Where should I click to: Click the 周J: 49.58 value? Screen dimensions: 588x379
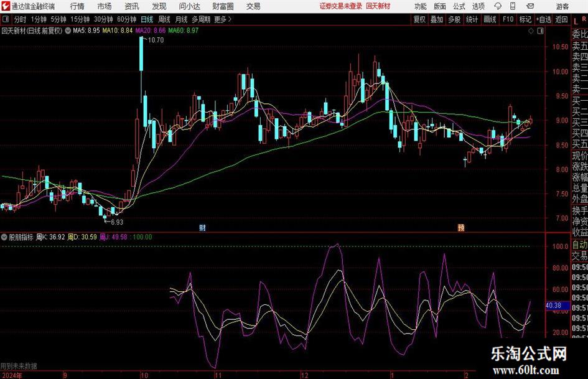point(114,237)
